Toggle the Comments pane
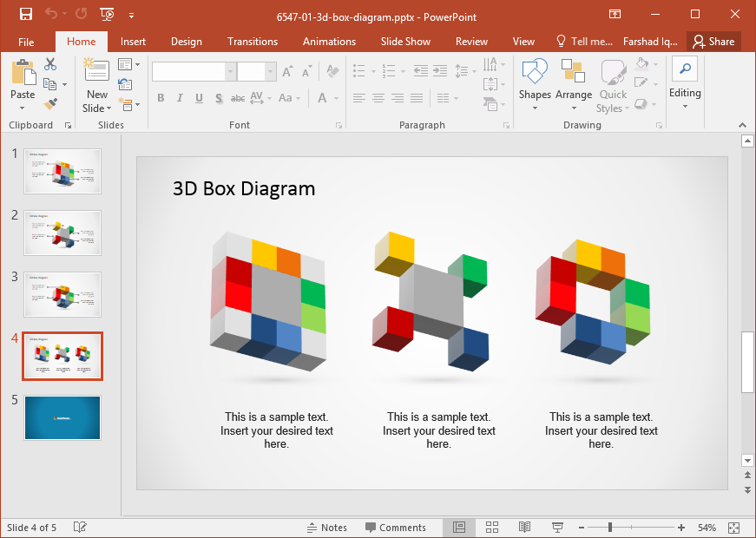The height and width of the screenshot is (538, 756). click(x=396, y=528)
